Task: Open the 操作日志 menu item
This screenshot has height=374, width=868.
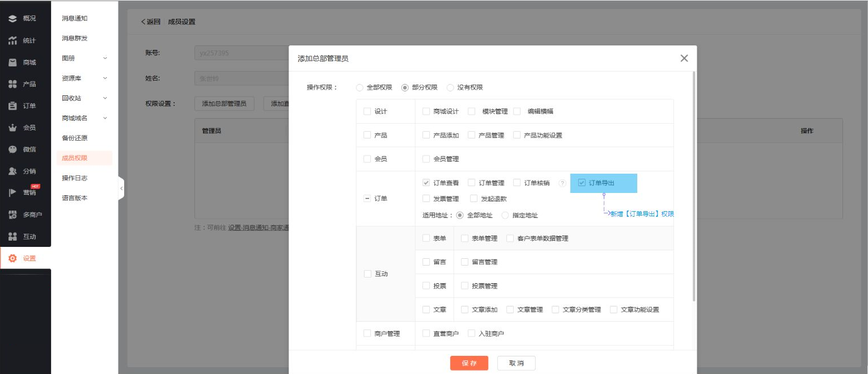Action: [74, 178]
